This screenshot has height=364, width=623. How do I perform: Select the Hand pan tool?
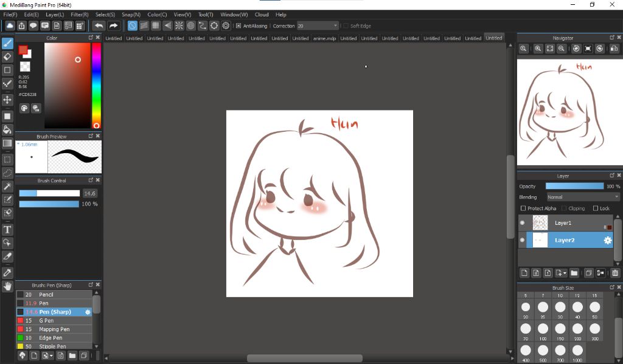[x=7, y=286]
